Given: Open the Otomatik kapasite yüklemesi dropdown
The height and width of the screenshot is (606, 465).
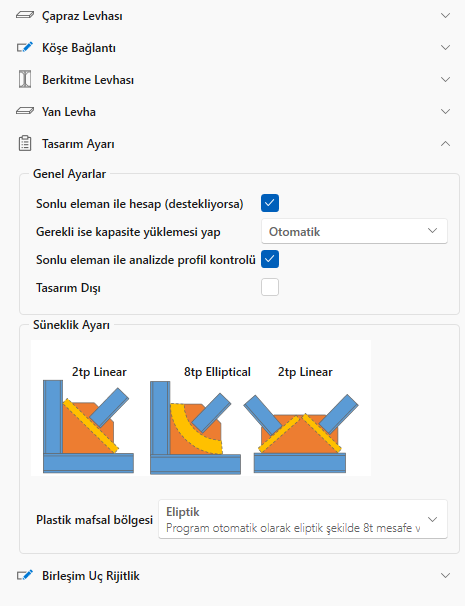Looking at the screenshot, I should click(354, 231).
